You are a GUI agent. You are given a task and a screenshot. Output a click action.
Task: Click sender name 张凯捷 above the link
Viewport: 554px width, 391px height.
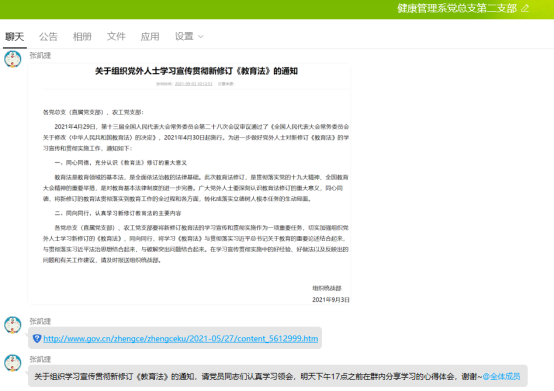pos(40,321)
